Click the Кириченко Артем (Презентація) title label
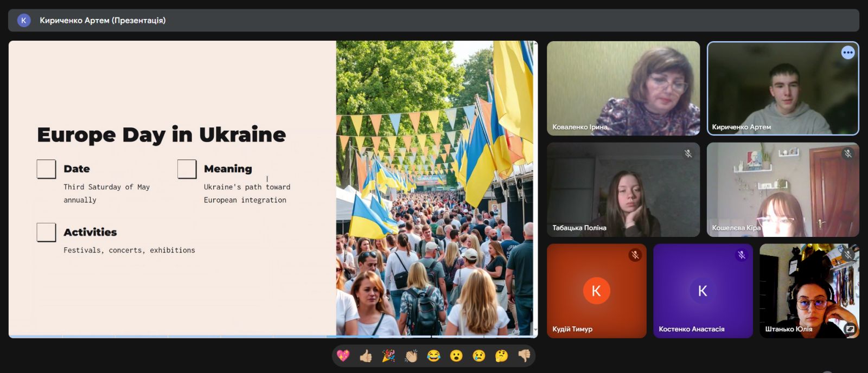868x373 pixels. (x=103, y=21)
